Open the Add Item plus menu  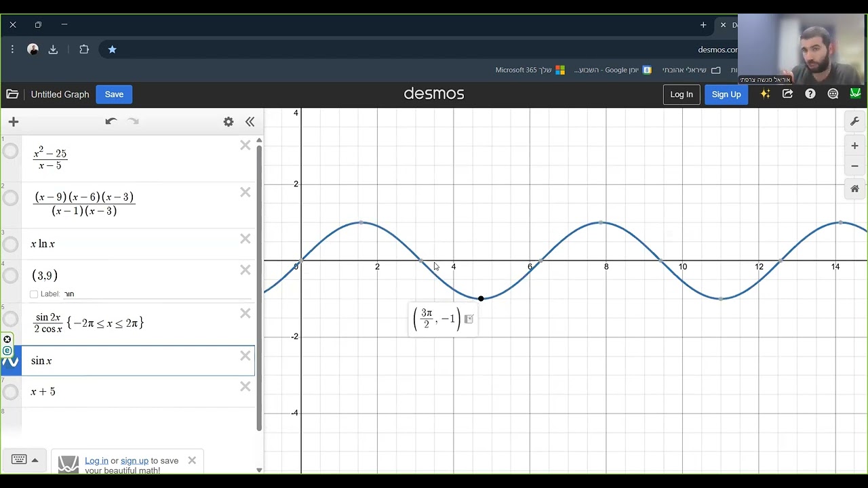point(14,122)
